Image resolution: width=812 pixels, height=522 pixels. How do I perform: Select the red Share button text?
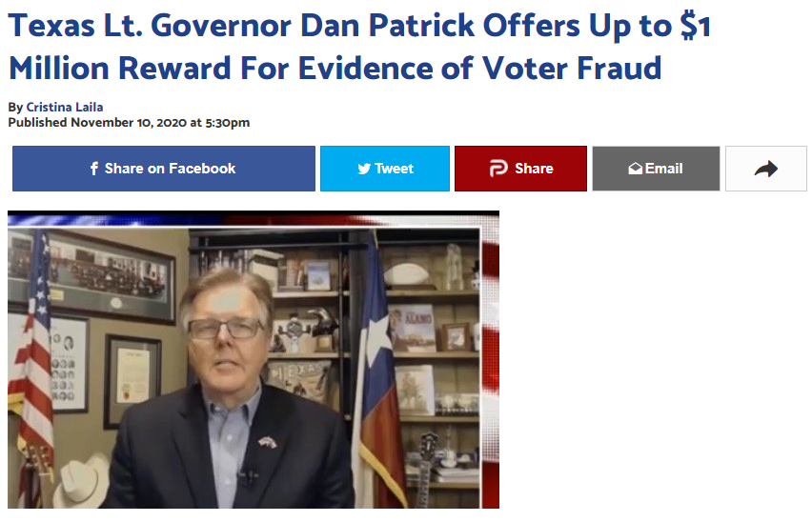534,169
